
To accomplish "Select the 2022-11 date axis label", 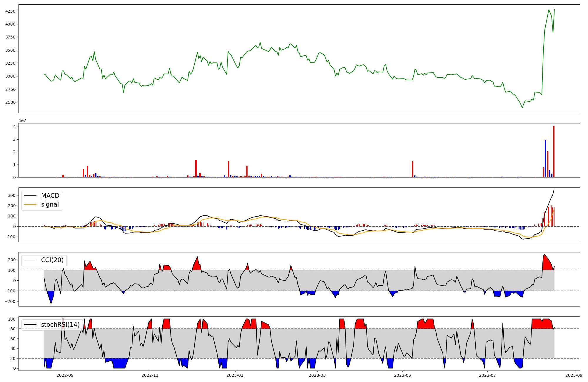I will pos(150,375).
